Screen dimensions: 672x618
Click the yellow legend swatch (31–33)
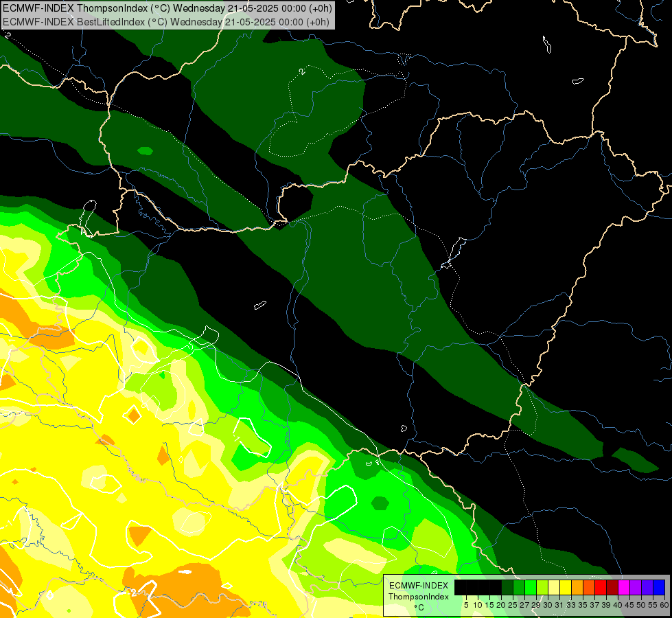(x=566, y=588)
